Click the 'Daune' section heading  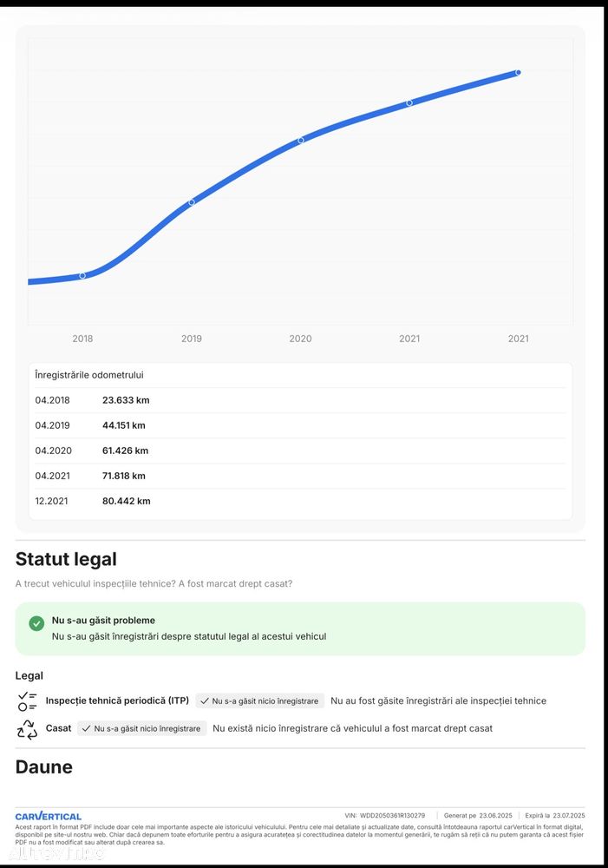click(x=44, y=766)
